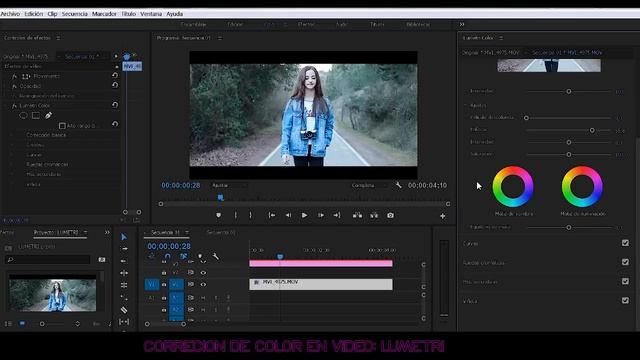Open the Proyecto: LUMETRI panel menu
This screenshot has width=640, height=360.
[x=85, y=232]
